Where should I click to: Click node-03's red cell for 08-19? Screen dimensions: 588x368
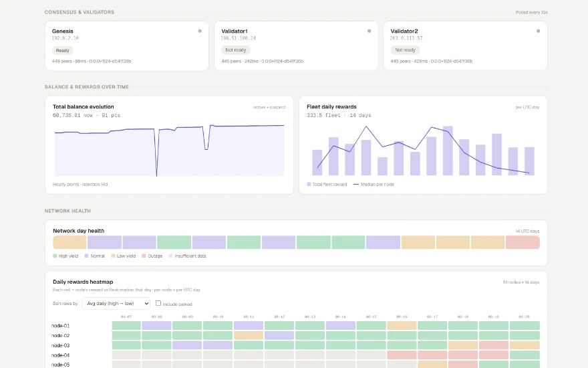(x=494, y=345)
